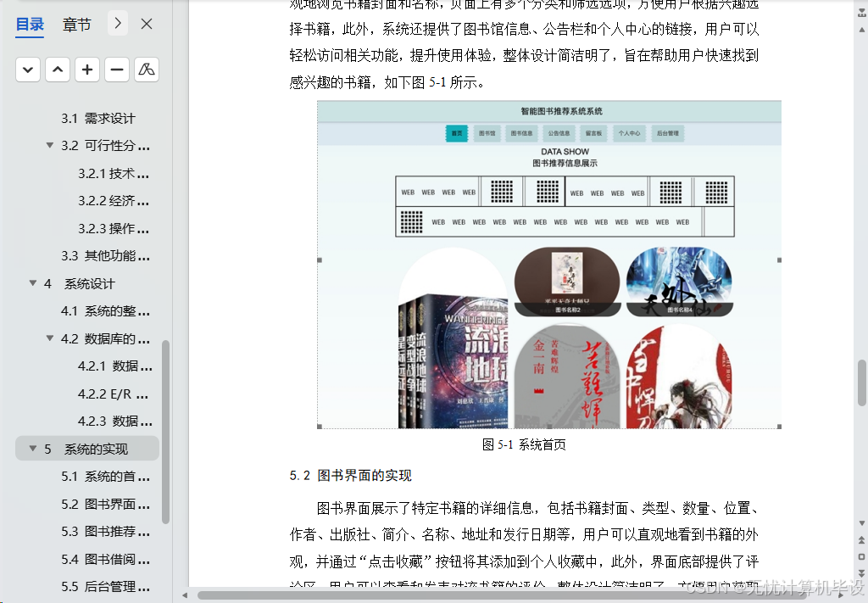
Task: Click the previous page double-arrow button
Action: [x=861, y=540]
